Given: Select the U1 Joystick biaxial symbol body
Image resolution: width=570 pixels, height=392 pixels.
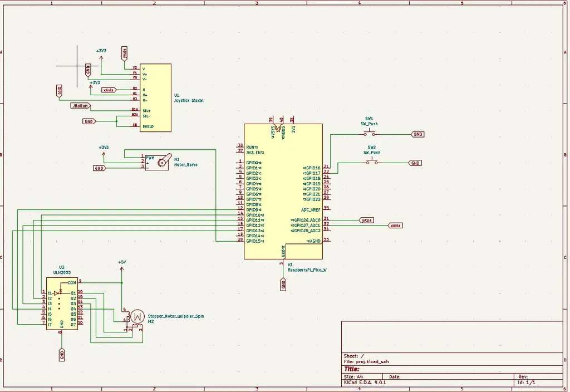Looking at the screenshot, I should 156,98.
